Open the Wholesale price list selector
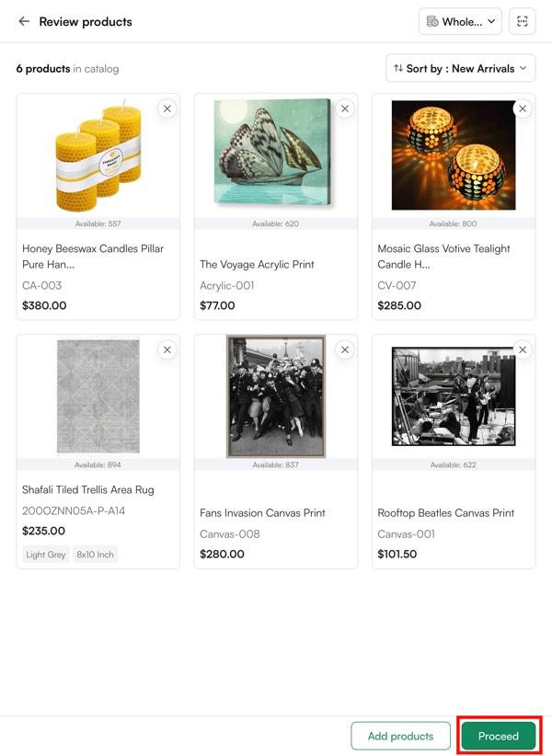The height and width of the screenshot is (756, 552). [x=460, y=20]
